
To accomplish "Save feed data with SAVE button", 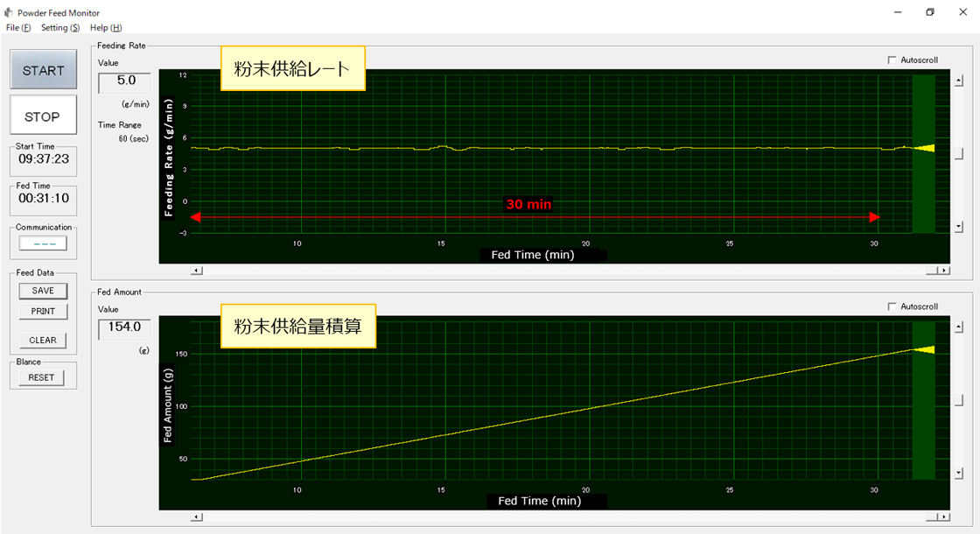I will 43,291.
